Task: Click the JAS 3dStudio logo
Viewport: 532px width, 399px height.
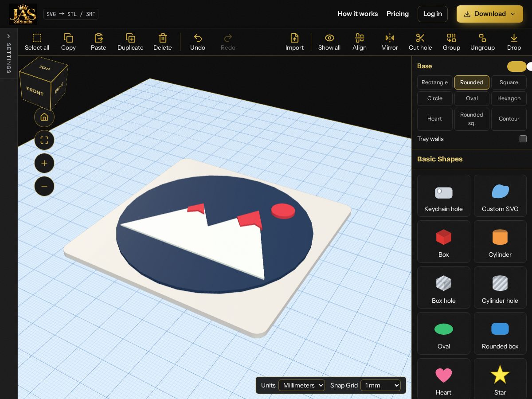Action: coord(23,14)
